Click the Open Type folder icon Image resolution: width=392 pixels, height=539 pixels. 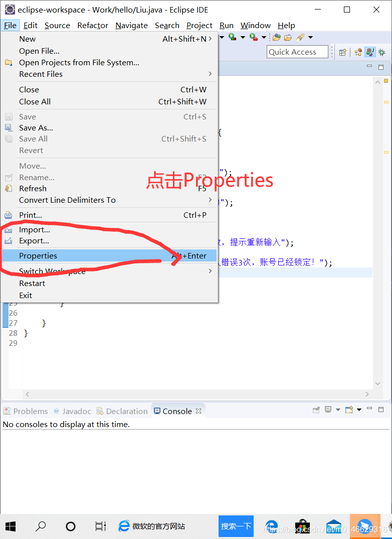[x=277, y=37]
